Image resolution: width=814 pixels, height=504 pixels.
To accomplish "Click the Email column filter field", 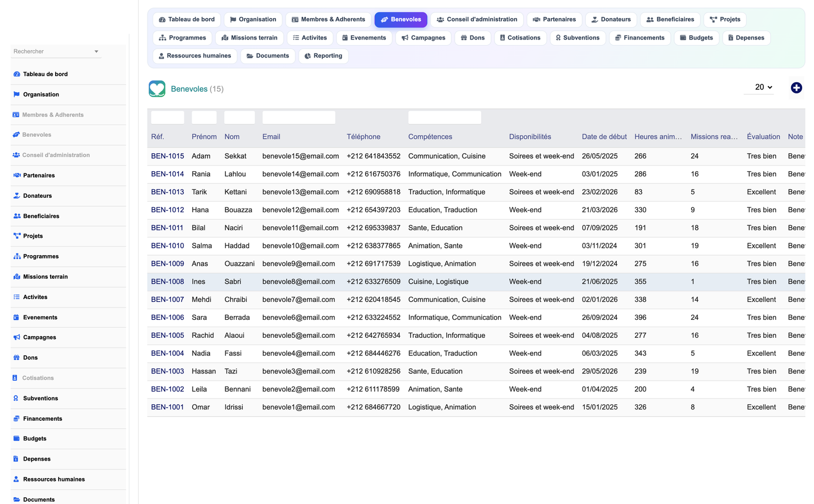I will [299, 117].
